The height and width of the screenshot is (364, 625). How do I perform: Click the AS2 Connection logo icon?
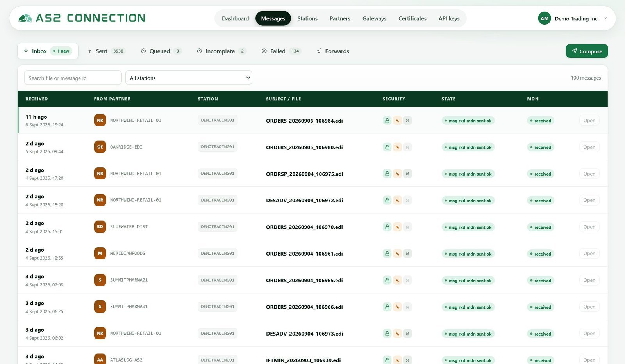pyautogui.click(x=25, y=18)
